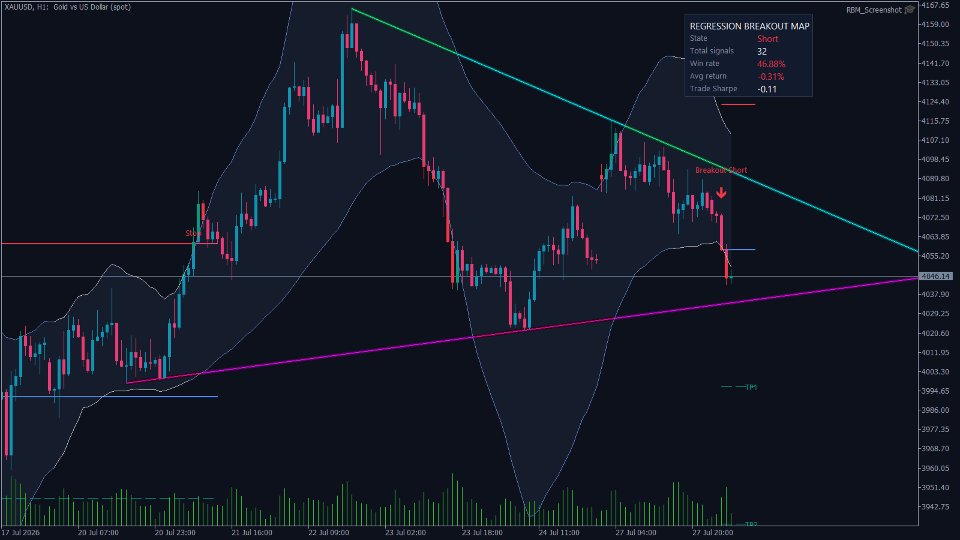Click the TP2 marker near bottom axis
Screen dimensions: 960x540
pyautogui.click(x=751, y=524)
